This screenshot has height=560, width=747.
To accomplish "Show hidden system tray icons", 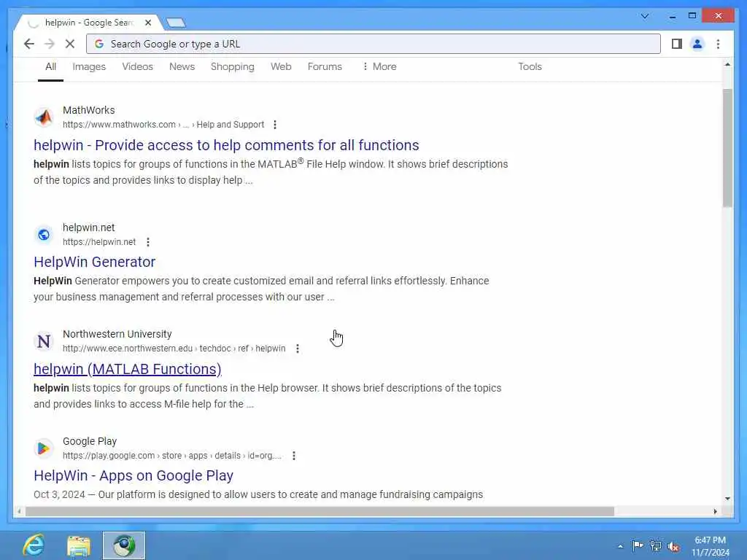I will pyautogui.click(x=620, y=546).
